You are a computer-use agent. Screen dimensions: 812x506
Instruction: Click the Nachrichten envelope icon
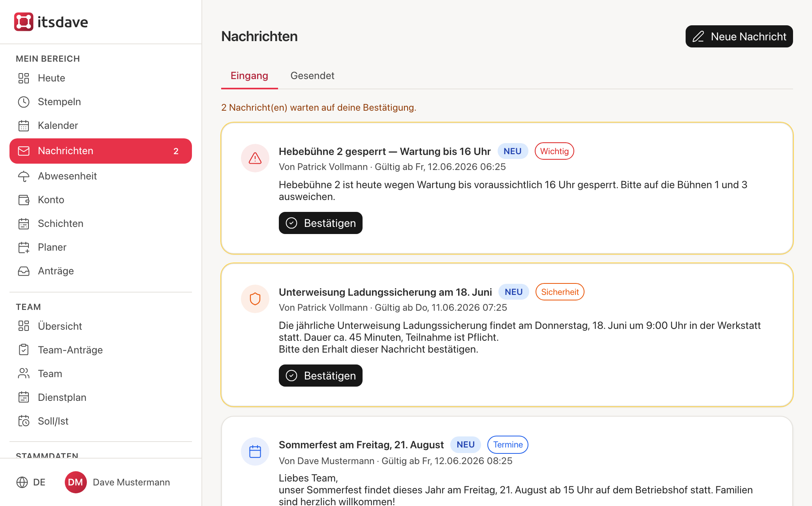(24, 151)
